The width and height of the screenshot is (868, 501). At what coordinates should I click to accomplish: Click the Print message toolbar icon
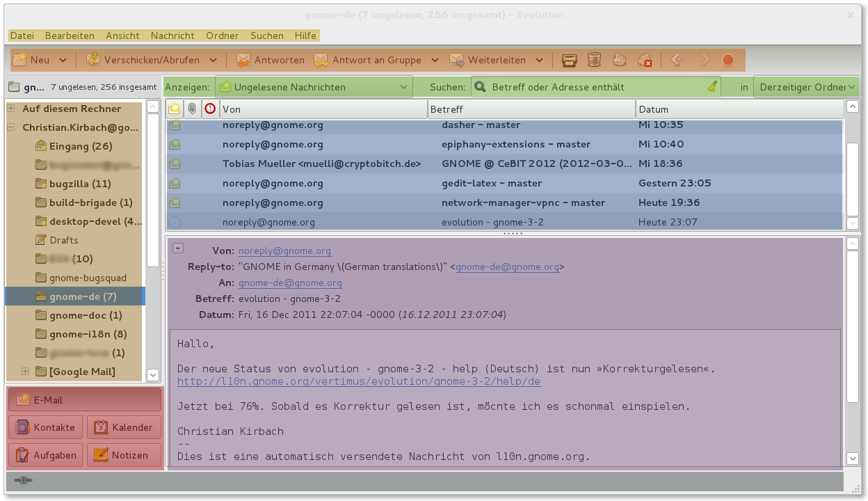tap(570, 61)
